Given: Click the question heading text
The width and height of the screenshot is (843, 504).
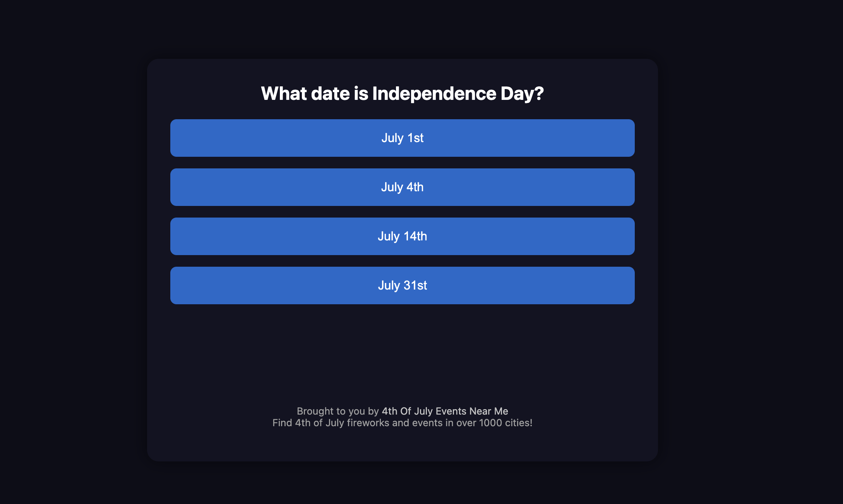Looking at the screenshot, I should click(x=402, y=93).
